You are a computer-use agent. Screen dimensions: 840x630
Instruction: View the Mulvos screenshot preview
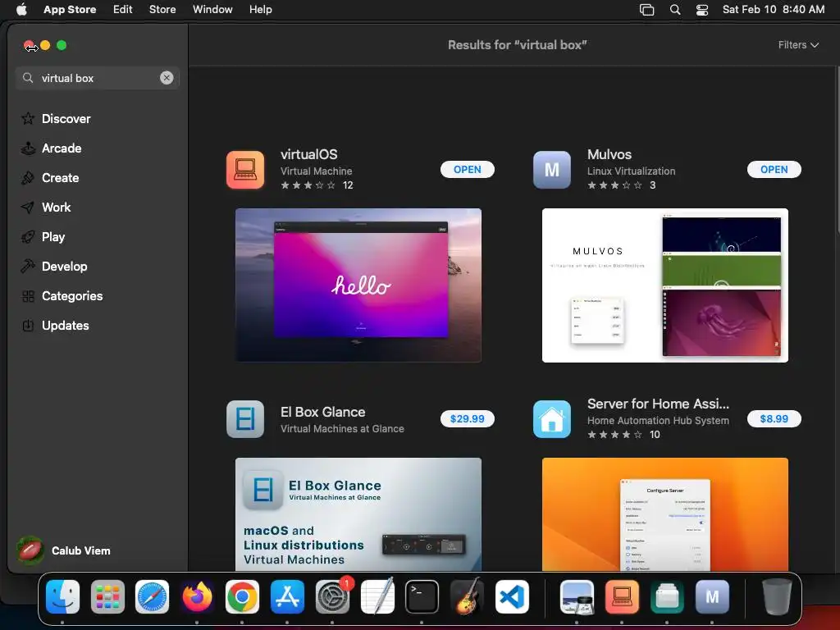click(x=664, y=285)
